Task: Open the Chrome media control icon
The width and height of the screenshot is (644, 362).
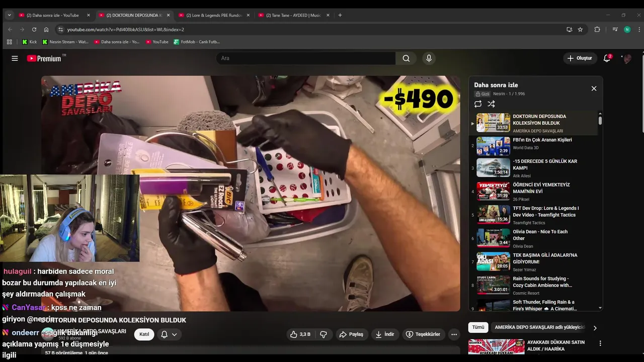Action: [x=615, y=30]
